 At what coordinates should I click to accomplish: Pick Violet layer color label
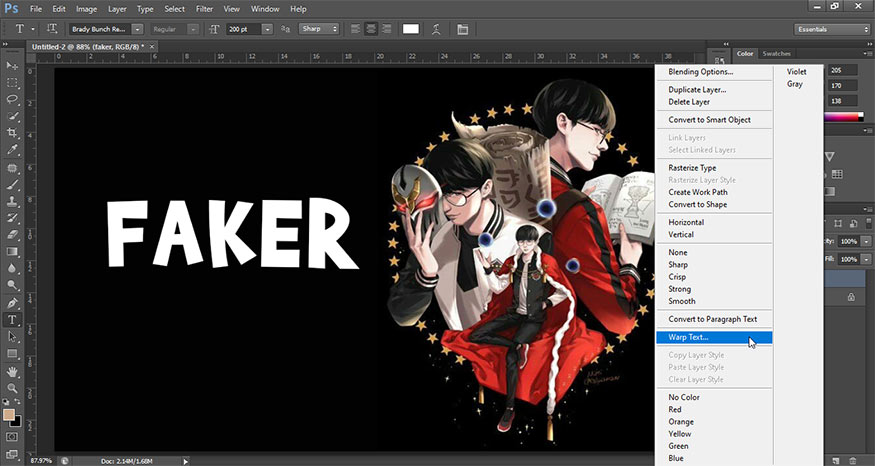coord(797,71)
